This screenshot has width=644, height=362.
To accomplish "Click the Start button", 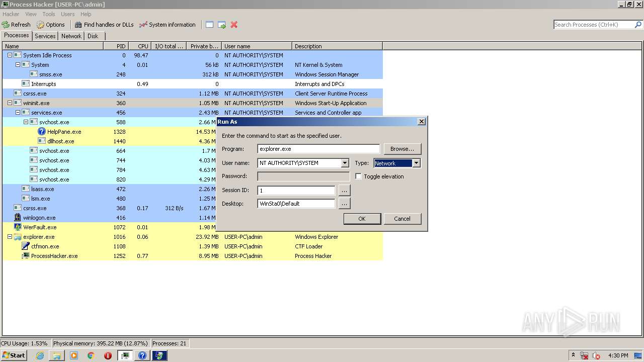I will pyautogui.click(x=14, y=355).
